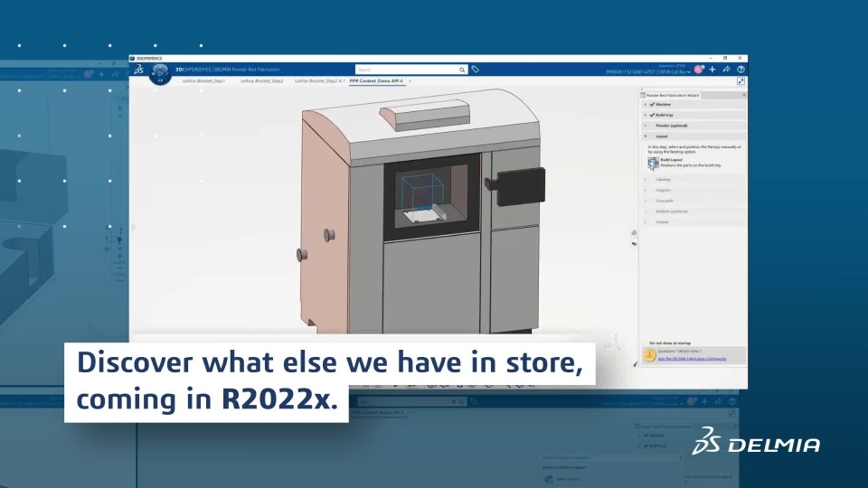Click the Build Layout icon in the wizard
This screenshot has width=868, height=488.
click(653, 164)
